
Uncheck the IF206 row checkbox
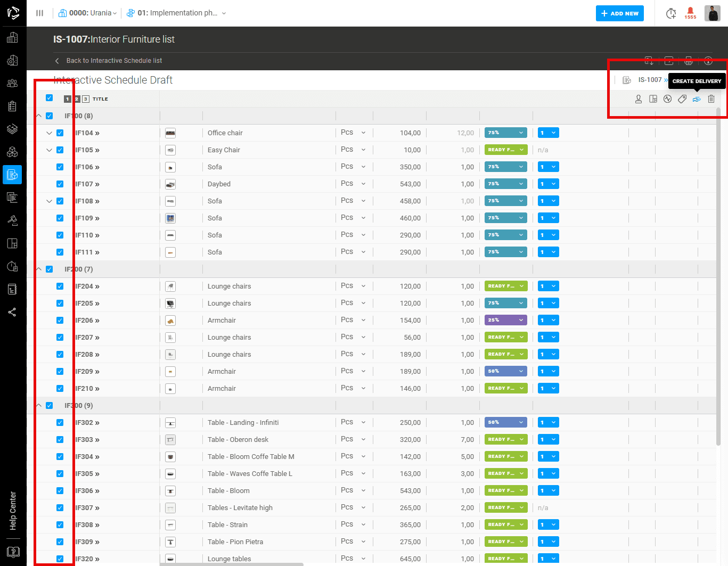click(60, 321)
